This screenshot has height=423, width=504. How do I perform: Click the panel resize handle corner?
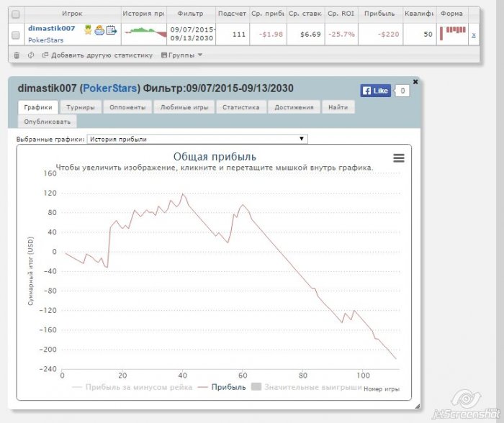pos(417,406)
